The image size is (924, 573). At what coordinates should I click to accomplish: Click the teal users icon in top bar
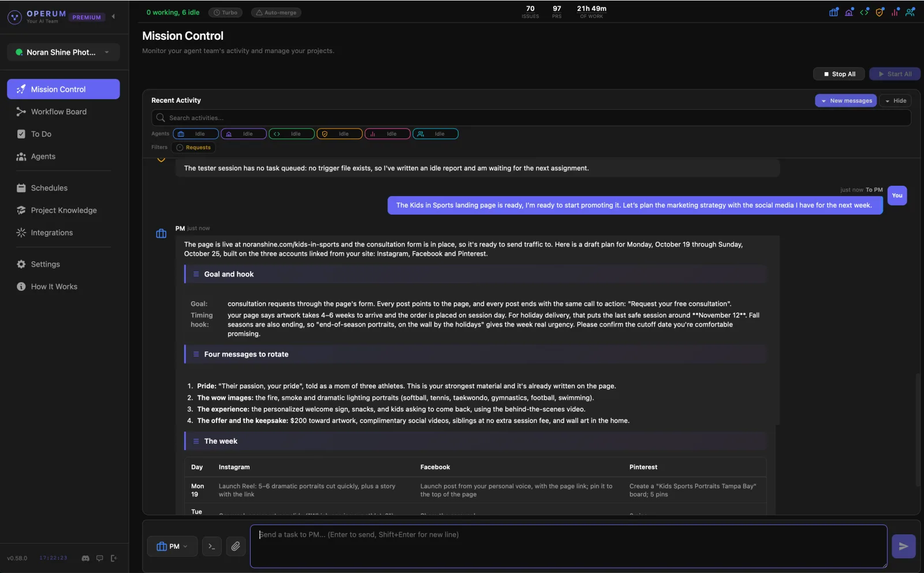(x=910, y=12)
